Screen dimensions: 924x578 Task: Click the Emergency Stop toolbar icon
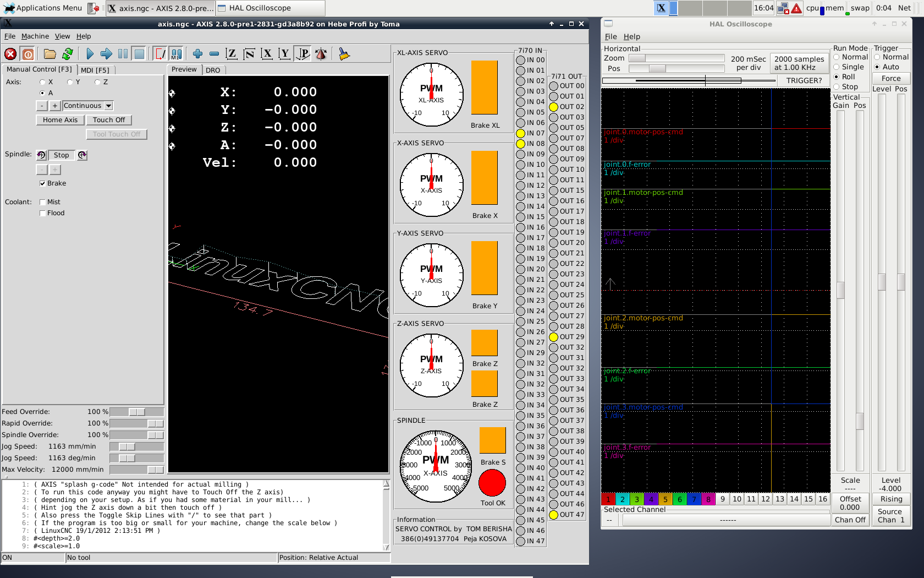tap(10, 53)
